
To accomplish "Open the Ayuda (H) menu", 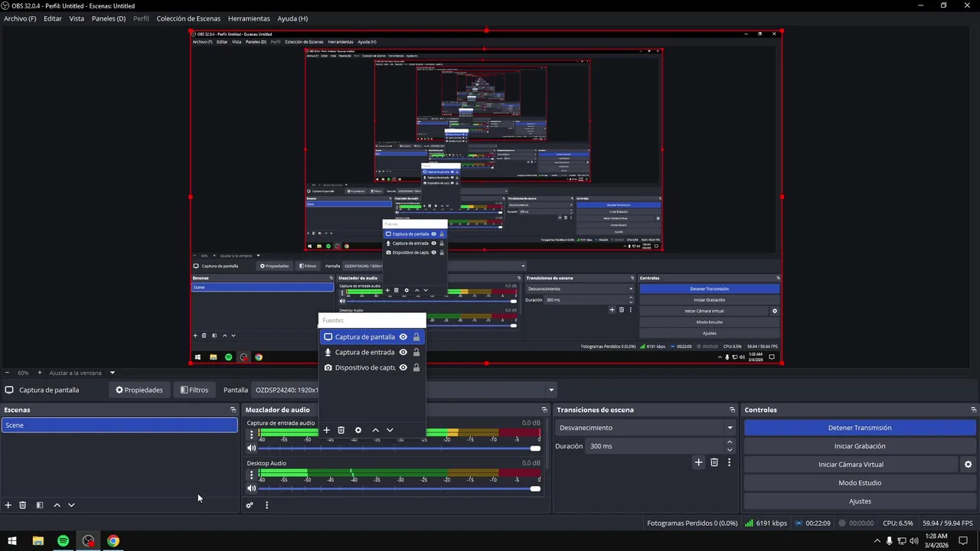I will coord(292,18).
